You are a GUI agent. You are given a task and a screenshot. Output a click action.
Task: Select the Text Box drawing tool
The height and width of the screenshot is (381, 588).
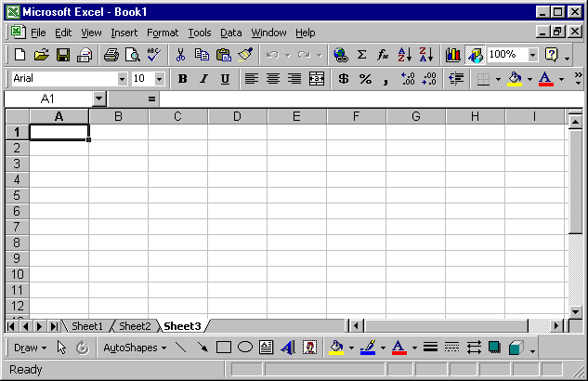coord(267,348)
